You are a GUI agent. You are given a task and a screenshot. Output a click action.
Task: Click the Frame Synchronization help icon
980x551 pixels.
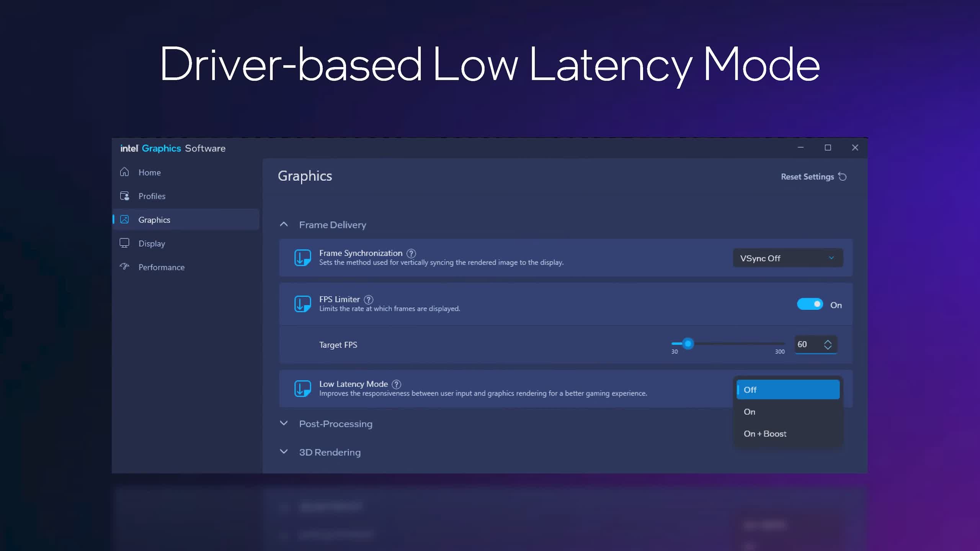411,253
